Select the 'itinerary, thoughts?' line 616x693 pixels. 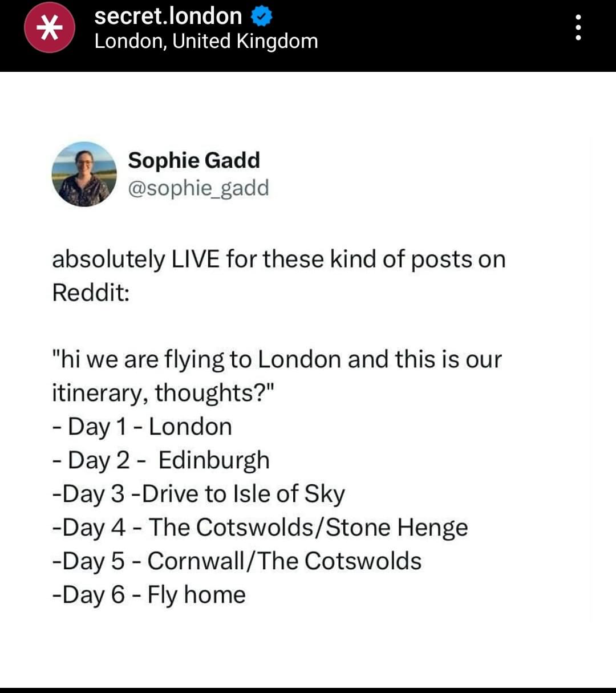tap(164, 393)
